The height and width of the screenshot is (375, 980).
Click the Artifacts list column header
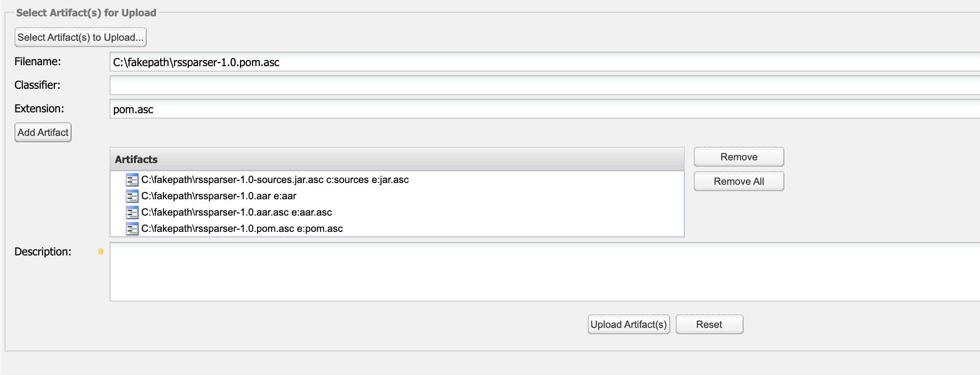(397, 159)
